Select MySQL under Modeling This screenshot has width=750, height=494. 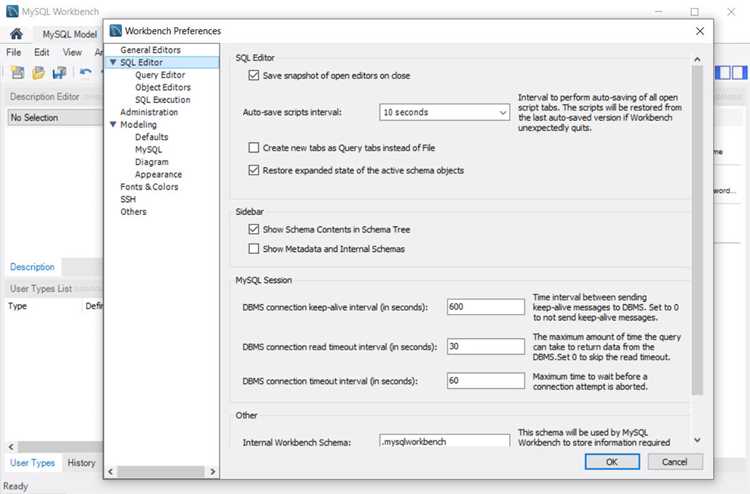point(148,149)
